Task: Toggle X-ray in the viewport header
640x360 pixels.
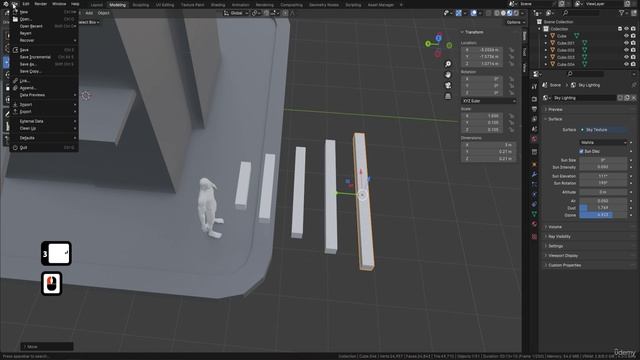Action: pyautogui.click(x=489, y=13)
